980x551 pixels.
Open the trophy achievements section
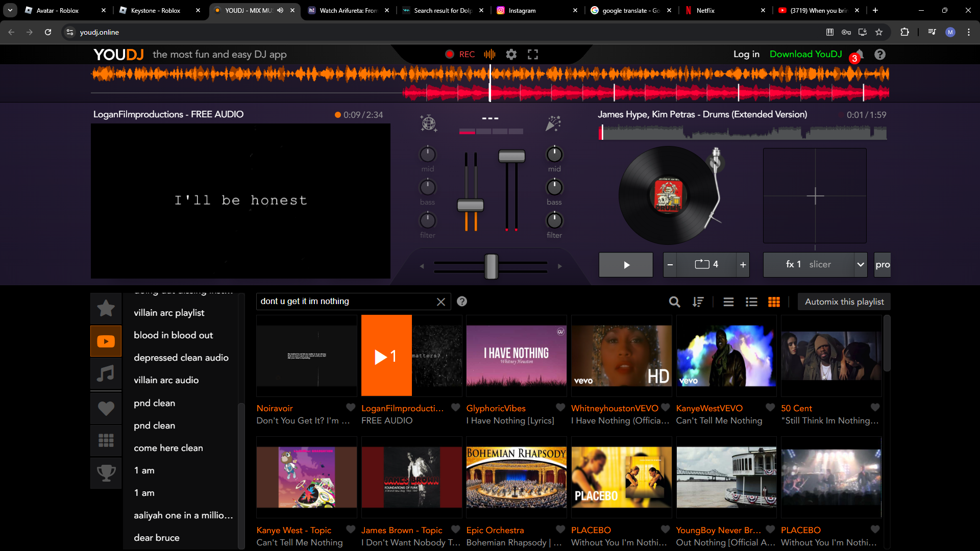tap(106, 473)
